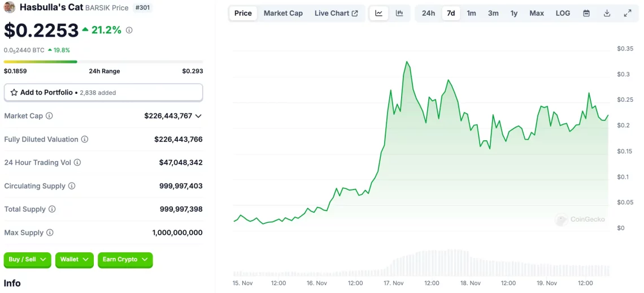Screen dimensions: 644x293
Task: Click info icon beside 24 Hour Trading Vol
Action: [x=77, y=162]
